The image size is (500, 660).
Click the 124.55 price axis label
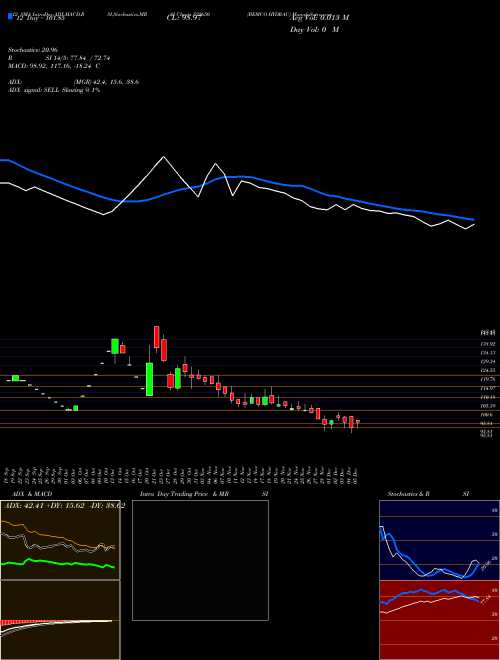click(x=487, y=371)
